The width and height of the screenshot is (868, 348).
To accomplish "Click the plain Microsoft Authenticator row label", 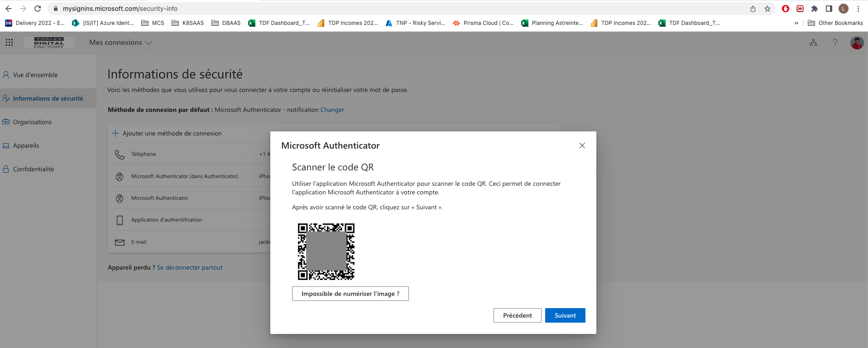I will [160, 198].
